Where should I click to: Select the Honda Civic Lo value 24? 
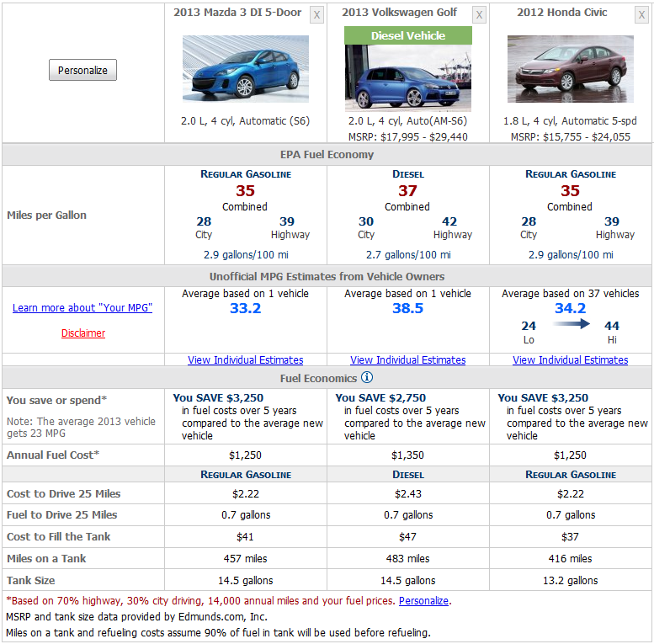(529, 326)
